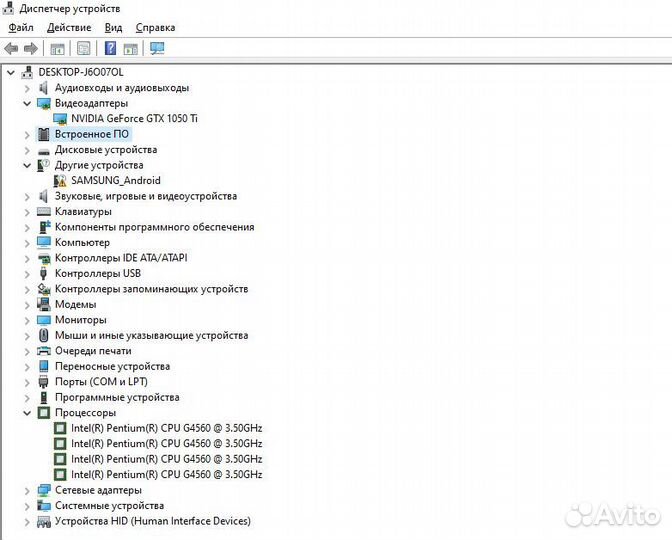Image resolution: width=672 pixels, height=540 pixels.
Task: Open the Действие menu
Action: pyautogui.click(x=69, y=27)
